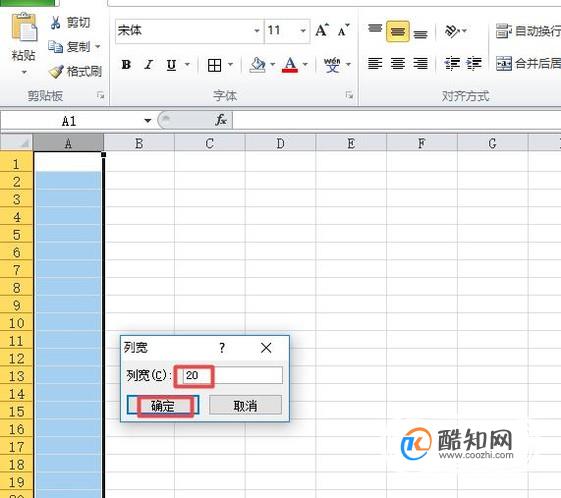This screenshot has width=561, height=498.
Task: Click the Insert Function fx icon
Action: pos(221,120)
